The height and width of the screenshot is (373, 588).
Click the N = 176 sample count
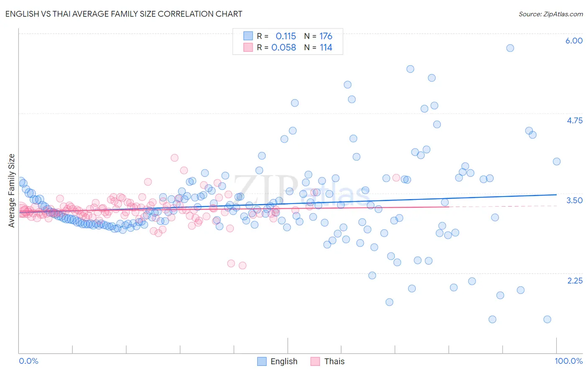[318, 36]
